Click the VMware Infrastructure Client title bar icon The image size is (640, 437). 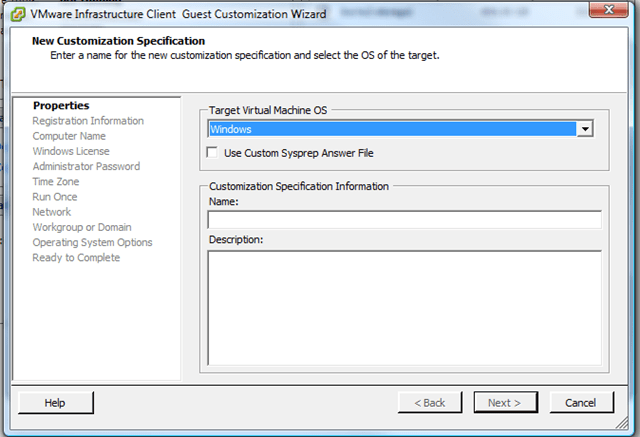click(x=18, y=13)
